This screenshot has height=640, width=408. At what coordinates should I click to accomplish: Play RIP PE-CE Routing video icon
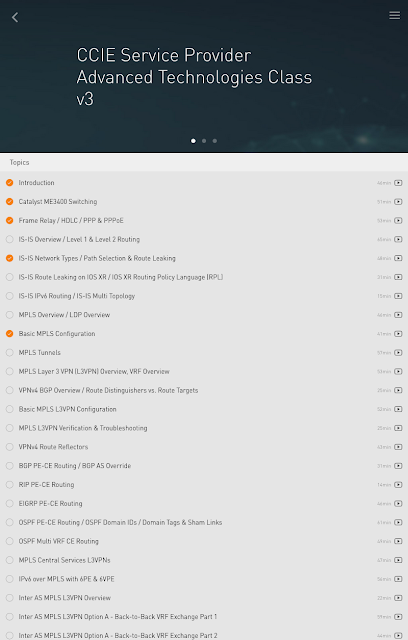(x=398, y=484)
